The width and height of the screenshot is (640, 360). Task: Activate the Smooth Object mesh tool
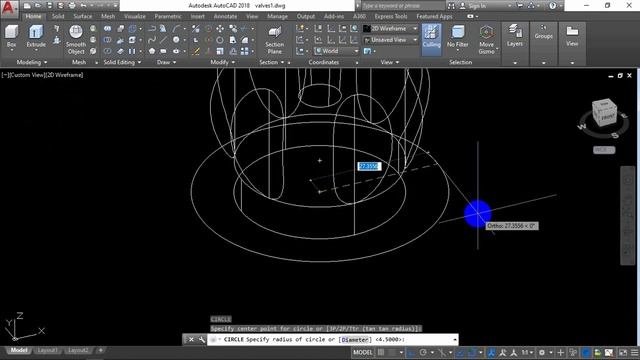76,39
